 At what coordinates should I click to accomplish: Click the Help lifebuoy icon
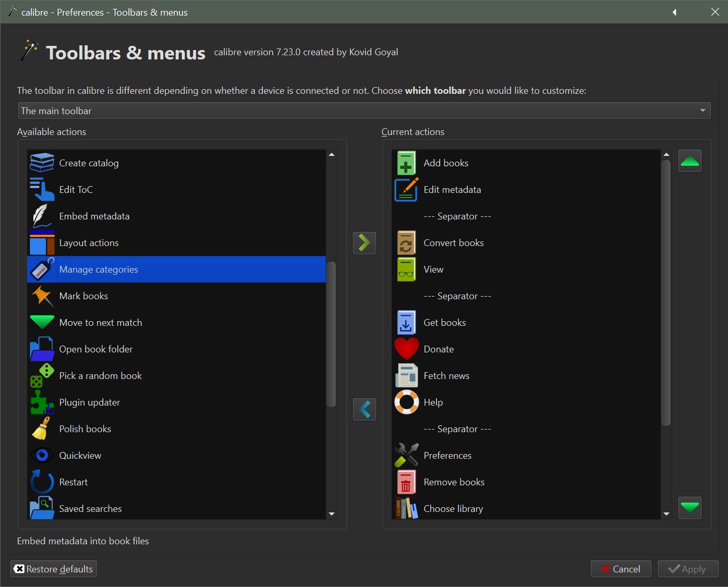coord(406,402)
